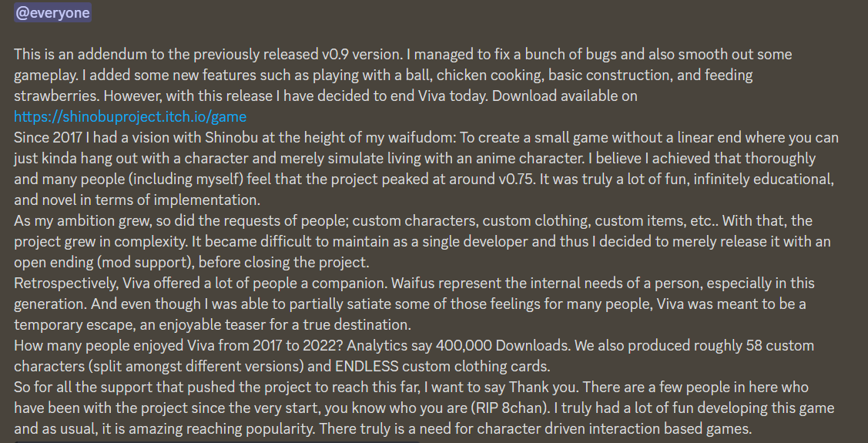Viewport: 868px width, 443px height.
Task: Click the @everyone mention tag
Action: tap(52, 12)
